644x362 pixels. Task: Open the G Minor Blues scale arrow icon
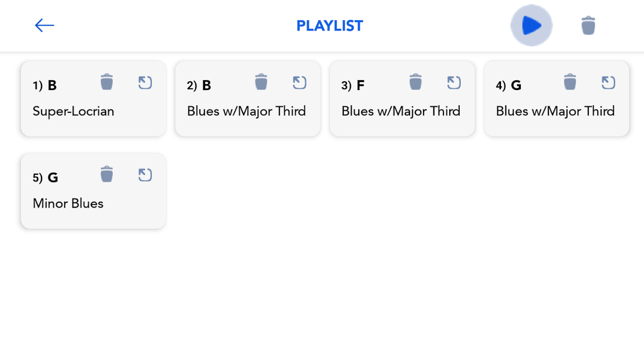pyautogui.click(x=145, y=175)
